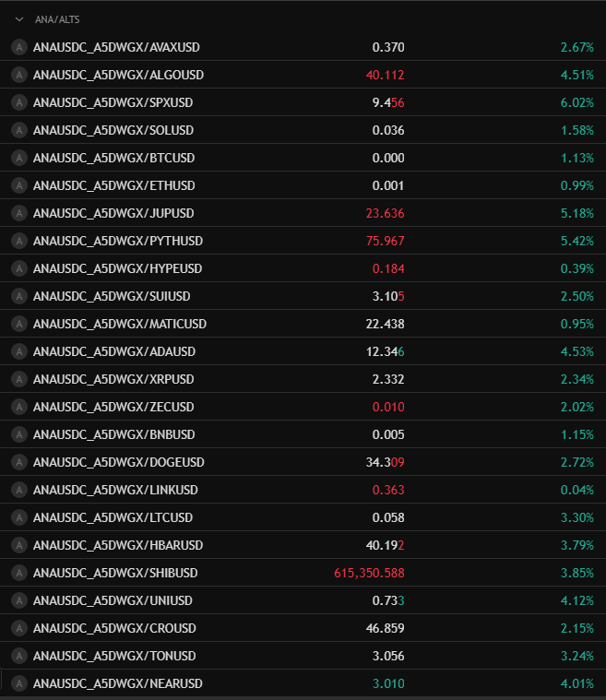Viewport: 606px width, 700px height.
Task: Click the ALGOUSD pair symbol icon
Action: 18,75
